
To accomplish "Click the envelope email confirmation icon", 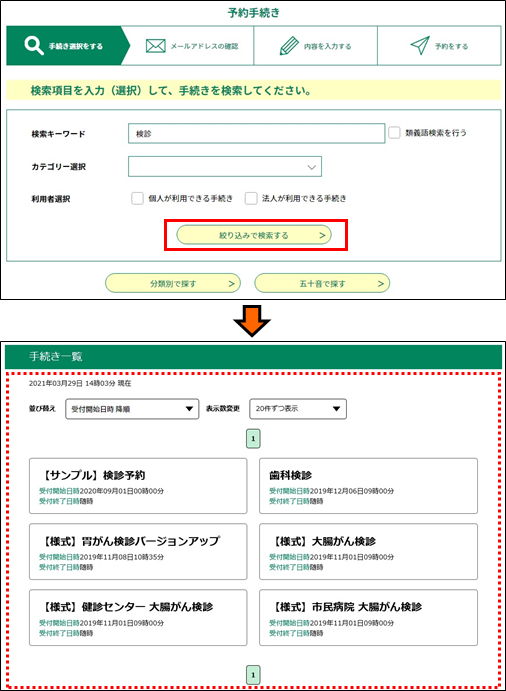I will 156,46.
